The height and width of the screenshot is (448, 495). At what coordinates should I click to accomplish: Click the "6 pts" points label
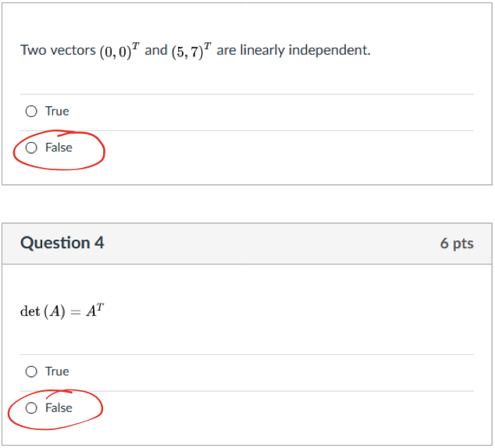pos(457,244)
